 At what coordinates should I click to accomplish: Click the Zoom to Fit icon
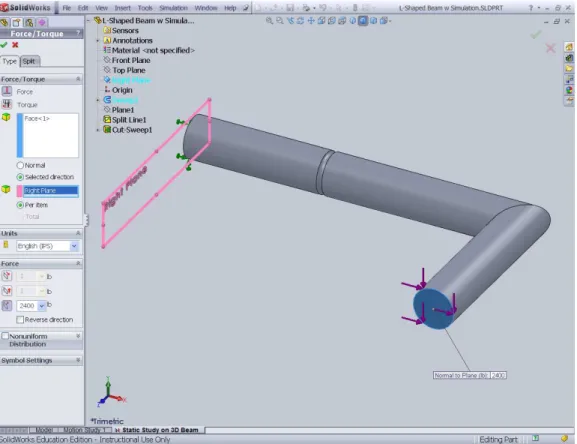pyautogui.click(x=269, y=21)
